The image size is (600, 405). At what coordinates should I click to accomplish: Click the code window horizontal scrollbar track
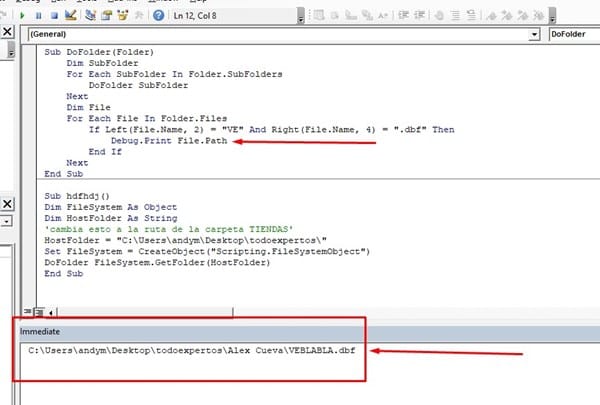[x=145, y=313]
